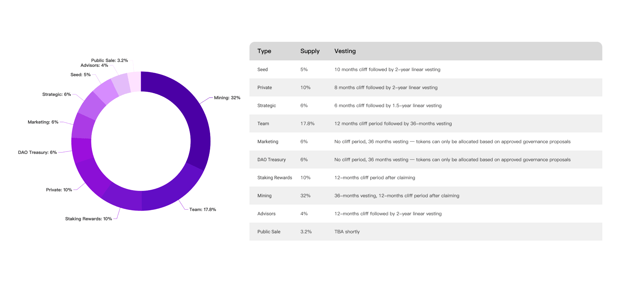Image resolution: width=644 pixels, height=282 pixels.
Task: Click the "Public Sale: 3.2%" chart label
Action: pos(109,60)
